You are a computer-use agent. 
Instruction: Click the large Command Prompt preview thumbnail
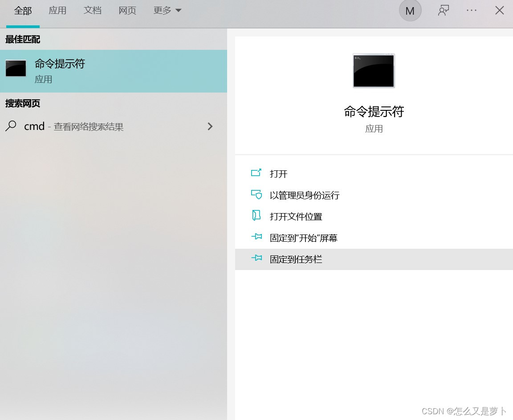374,71
